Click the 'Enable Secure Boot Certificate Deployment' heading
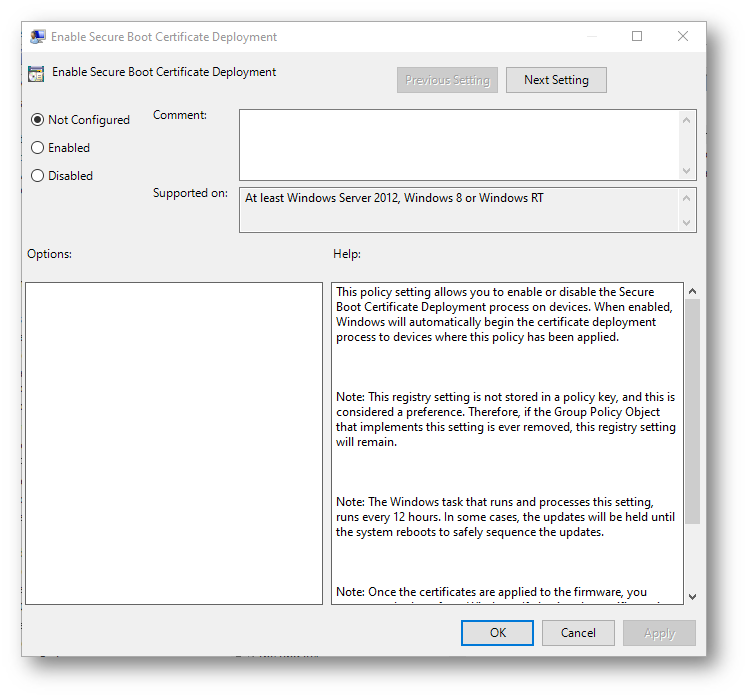The width and height of the screenshot is (749, 699). point(164,72)
